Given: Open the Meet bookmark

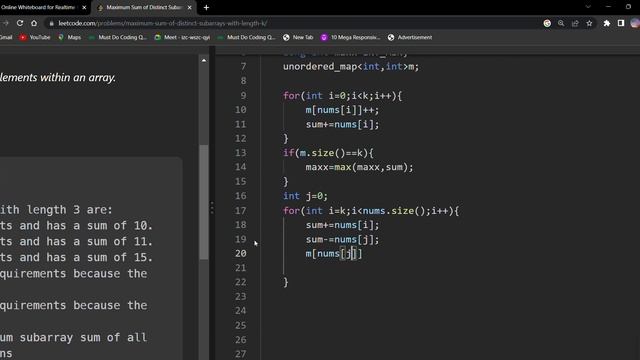Looking at the screenshot, I should click(182, 37).
